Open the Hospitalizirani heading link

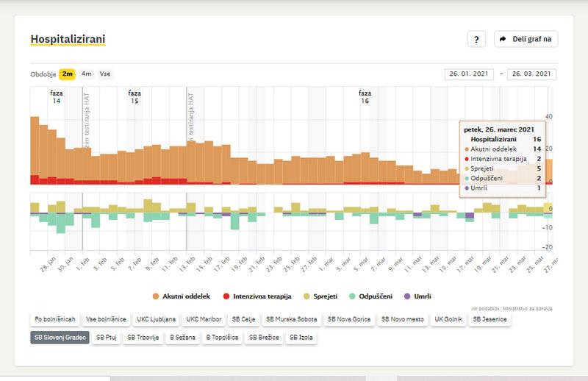(x=67, y=38)
